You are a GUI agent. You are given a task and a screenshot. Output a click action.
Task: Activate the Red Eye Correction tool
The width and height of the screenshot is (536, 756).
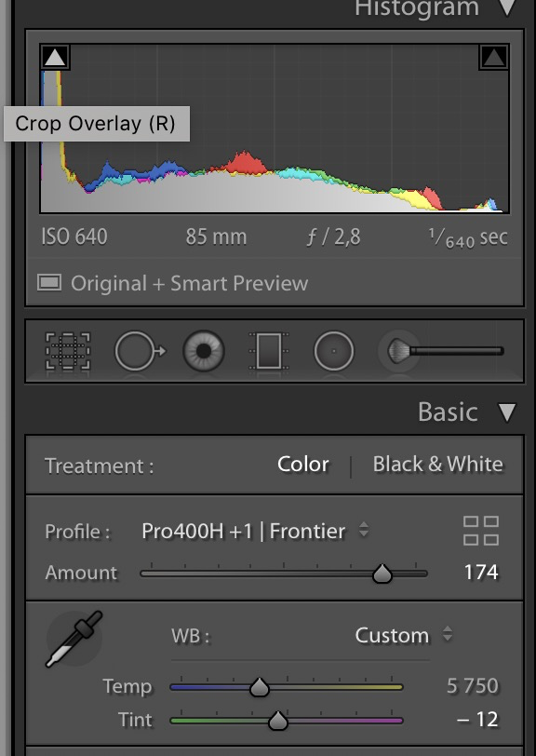204,351
